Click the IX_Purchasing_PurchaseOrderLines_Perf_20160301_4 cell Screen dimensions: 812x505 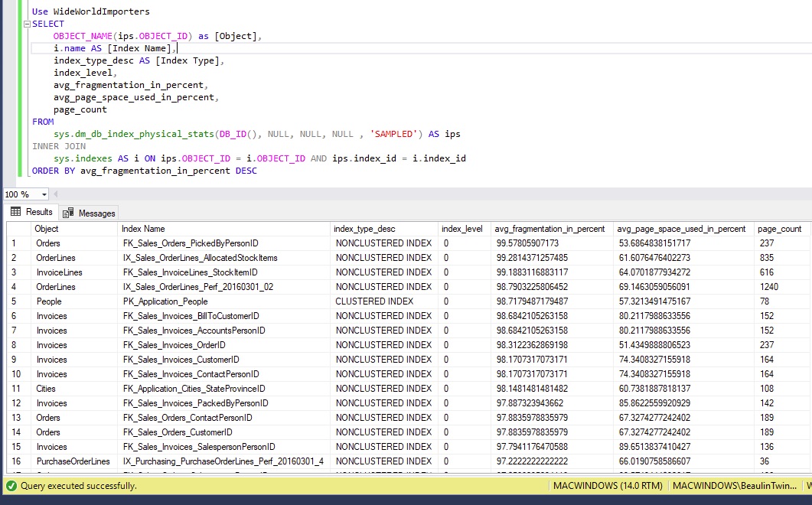pos(223,461)
